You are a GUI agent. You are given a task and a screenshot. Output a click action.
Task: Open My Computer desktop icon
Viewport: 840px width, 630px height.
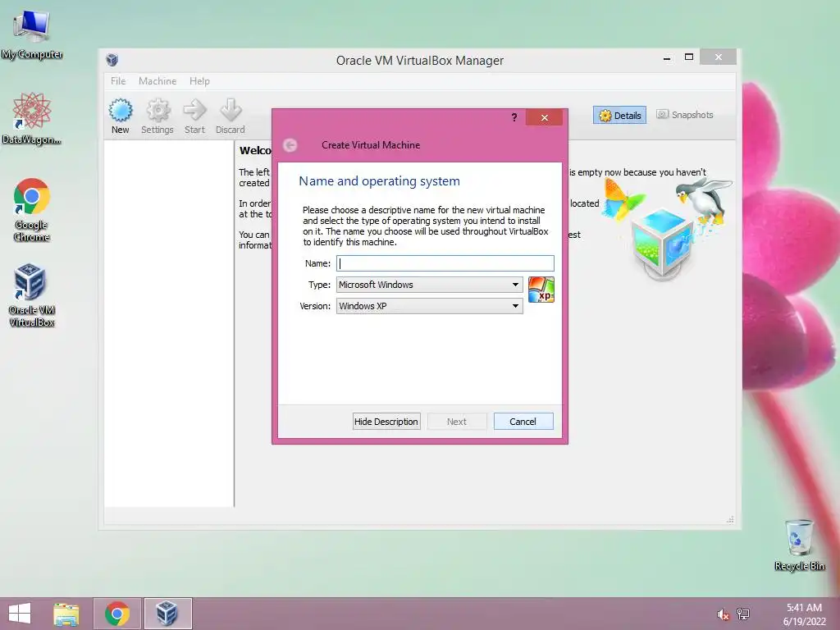pyautogui.click(x=32, y=34)
